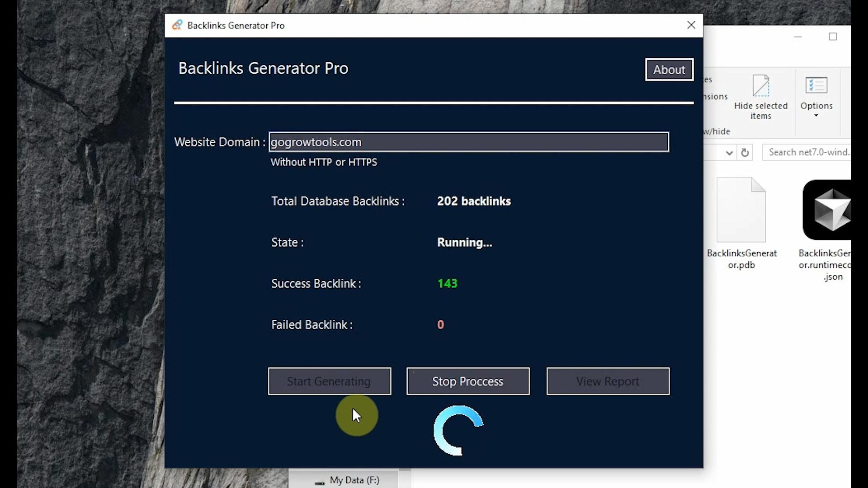Click the success backlink count 143
This screenshot has height=488, width=868.
[447, 283]
